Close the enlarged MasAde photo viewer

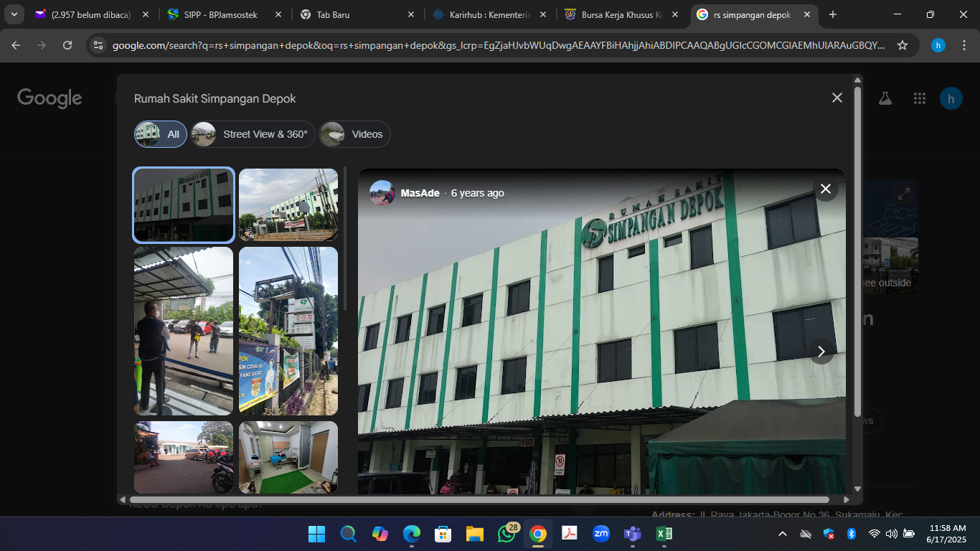826,189
